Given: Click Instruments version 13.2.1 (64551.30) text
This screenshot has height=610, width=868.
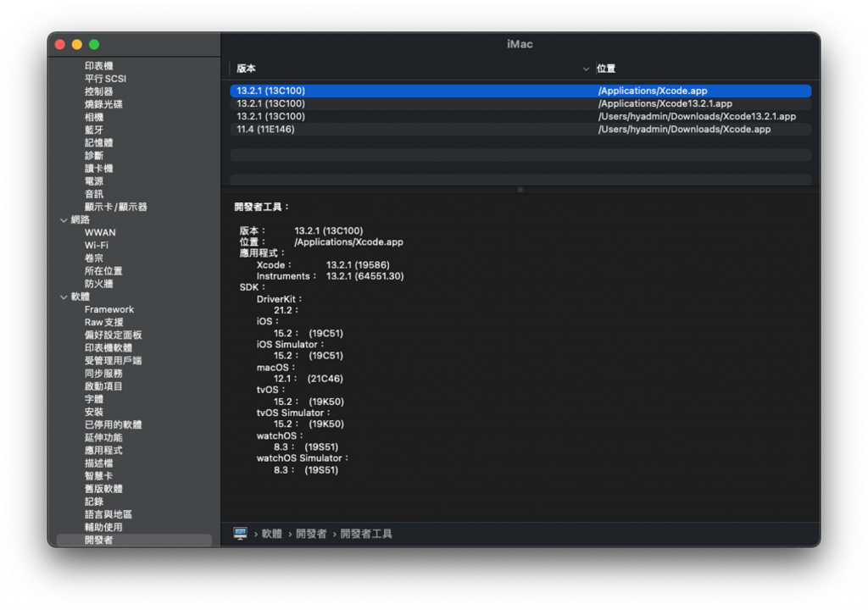Looking at the screenshot, I should pos(364,276).
